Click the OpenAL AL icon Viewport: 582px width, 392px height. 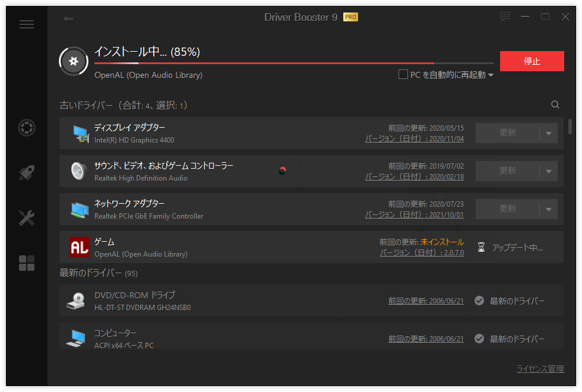tap(80, 247)
